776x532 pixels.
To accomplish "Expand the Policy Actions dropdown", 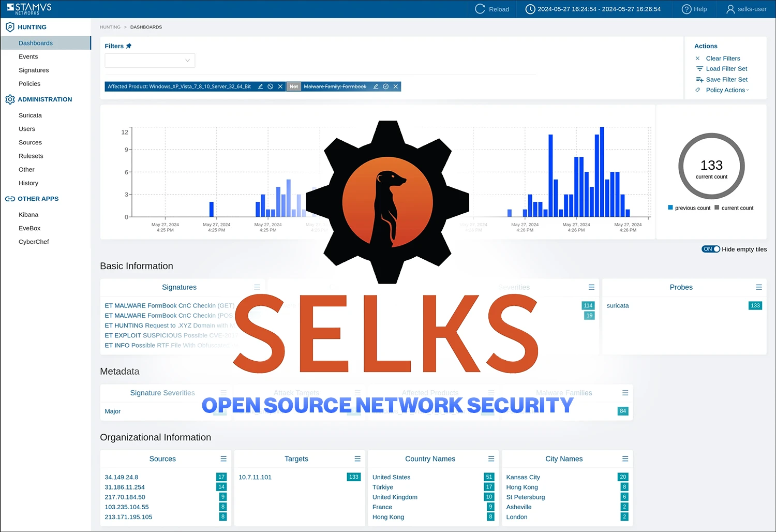I will [727, 90].
